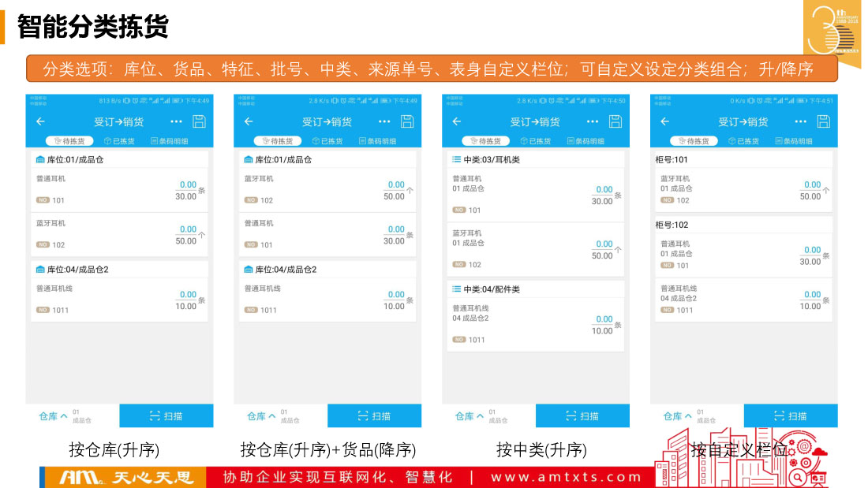
Task: Collapse the 柜号:102 group header
Action: tap(743, 225)
